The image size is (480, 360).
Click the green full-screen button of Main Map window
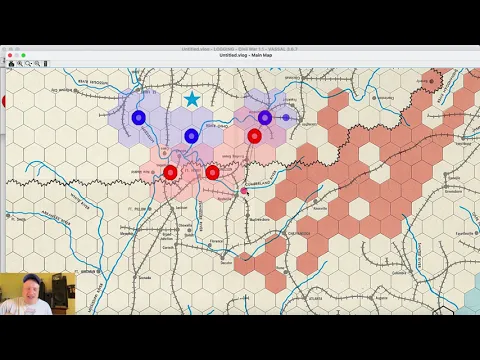coord(23,55)
